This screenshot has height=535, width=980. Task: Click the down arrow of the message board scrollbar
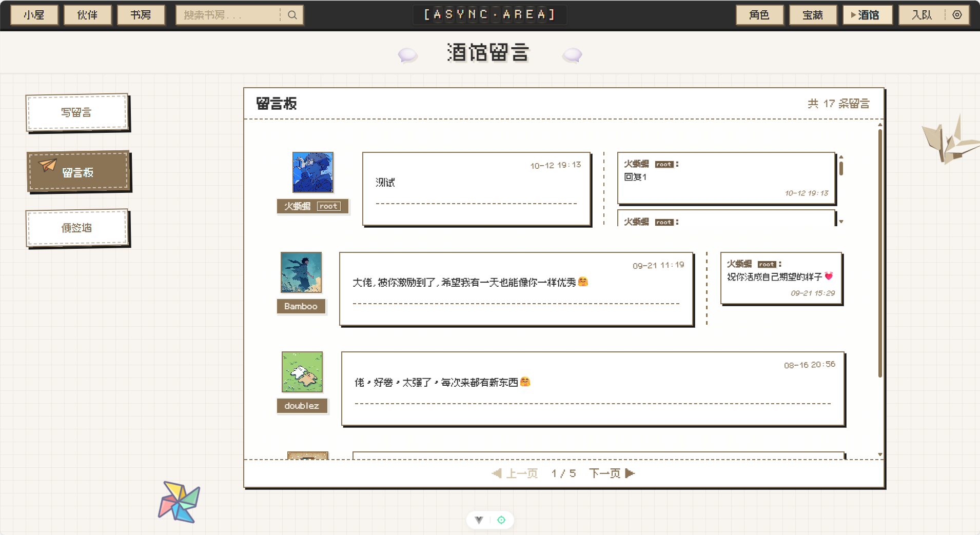click(x=879, y=454)
